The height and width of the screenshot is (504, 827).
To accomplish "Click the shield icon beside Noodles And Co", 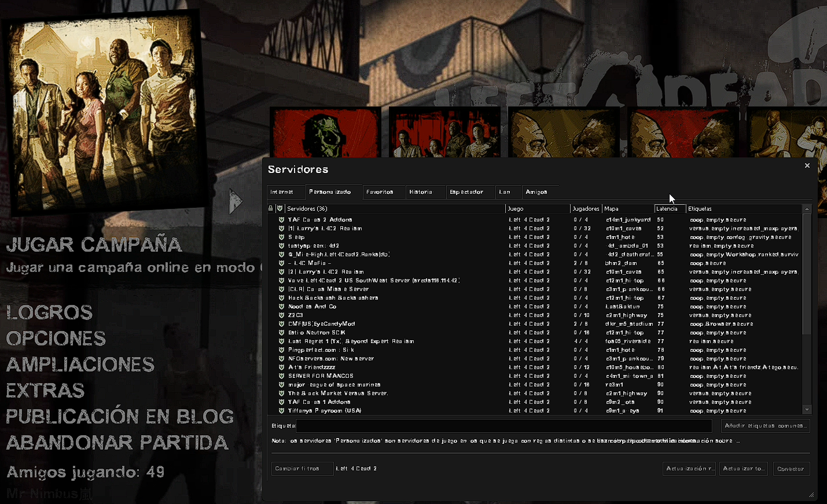I will coord(281,307).
